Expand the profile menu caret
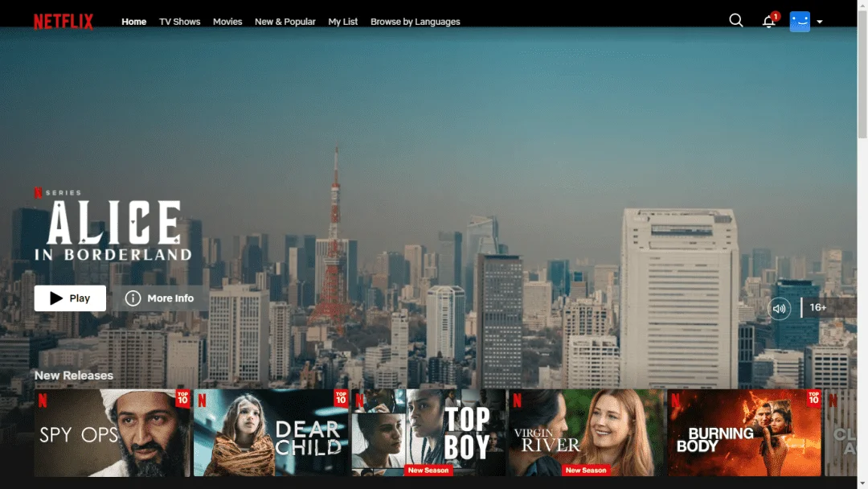 (x=819, y=23)
